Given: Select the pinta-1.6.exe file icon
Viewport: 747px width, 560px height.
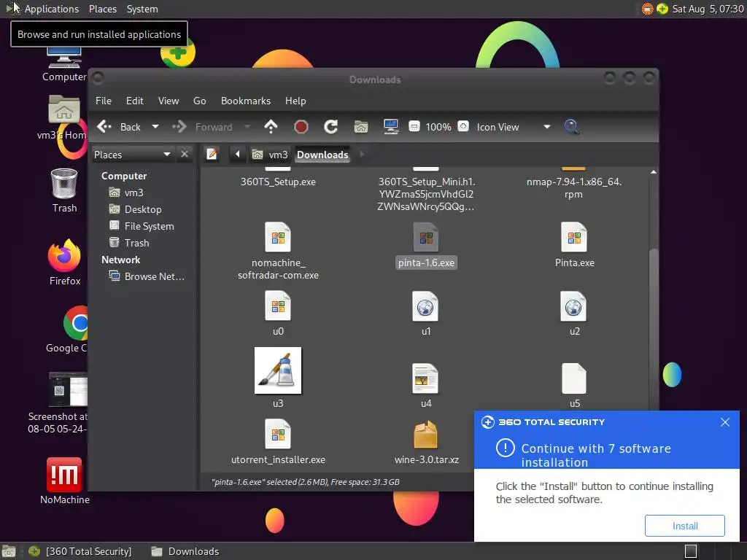Looking at the screenshot, I should pos(426,237).
